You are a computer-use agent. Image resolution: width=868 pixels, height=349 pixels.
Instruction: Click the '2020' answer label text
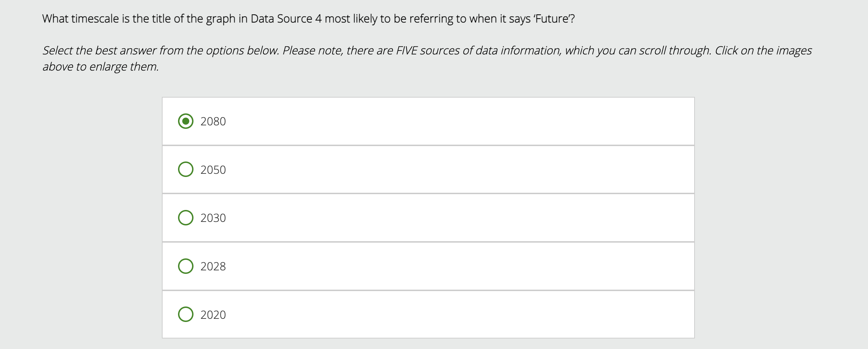tap(213, 315)
